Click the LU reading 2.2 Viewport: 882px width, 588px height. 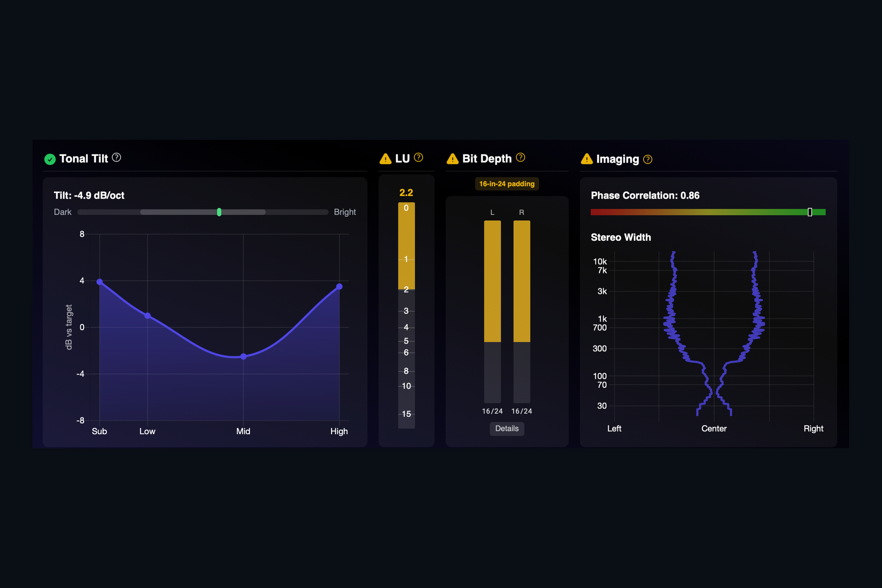point(406,192)
